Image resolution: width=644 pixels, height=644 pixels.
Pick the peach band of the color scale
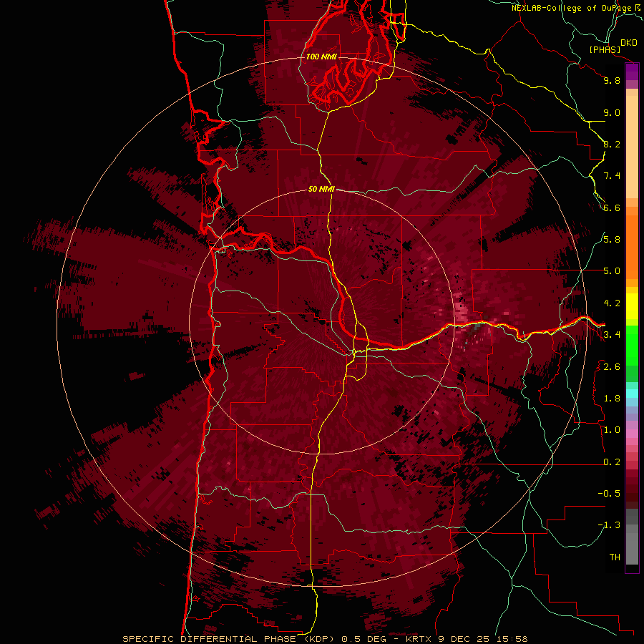click(632, 147)
